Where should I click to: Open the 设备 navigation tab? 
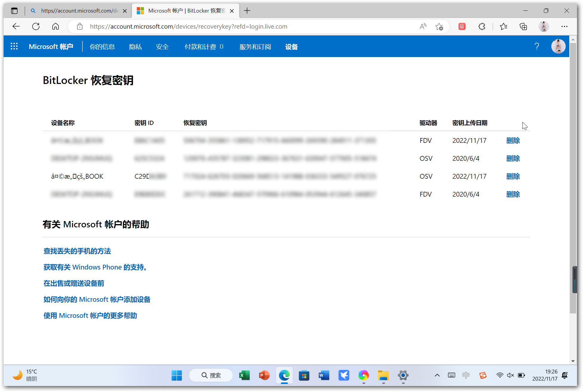pos(291,47)
